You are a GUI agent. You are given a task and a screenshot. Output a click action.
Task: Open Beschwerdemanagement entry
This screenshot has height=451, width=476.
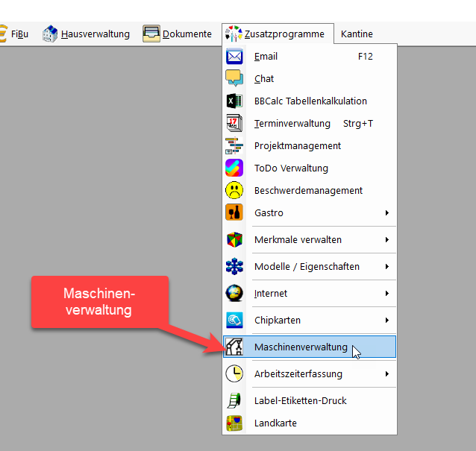pos(310,191)
